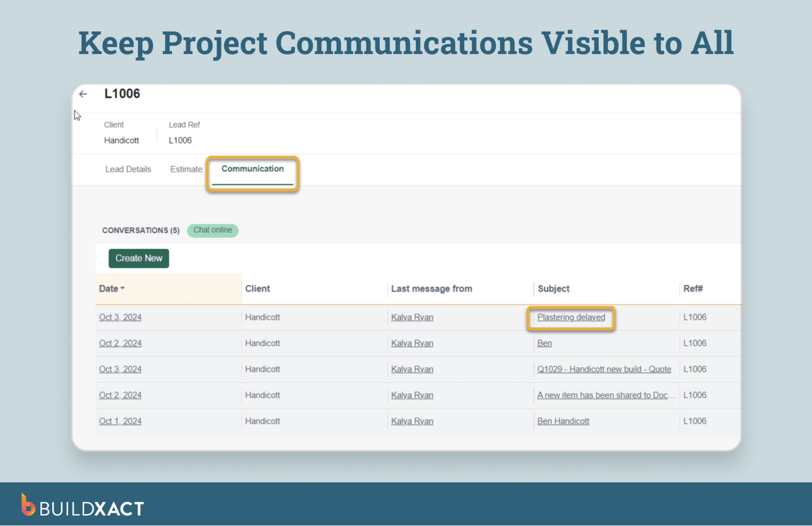Click the Oct 3, 2024 date link

pos(120,317)
